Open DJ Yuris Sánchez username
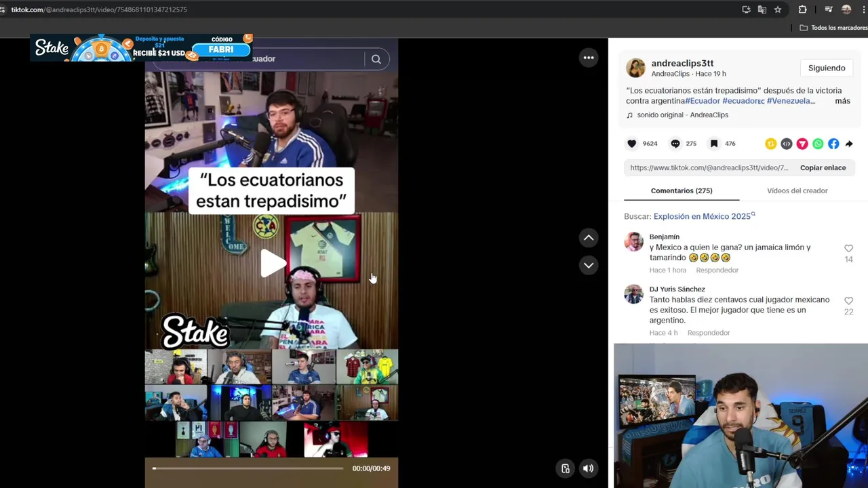The width and height of the screenshot is (868, 488). [677, 289]
